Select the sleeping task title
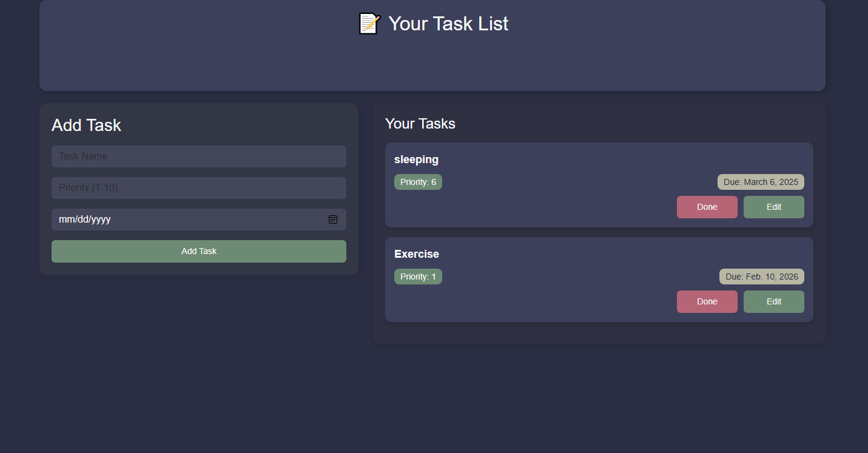Image resolution: width=868 pixels, height=453 pixels. (x=416, y=159)
